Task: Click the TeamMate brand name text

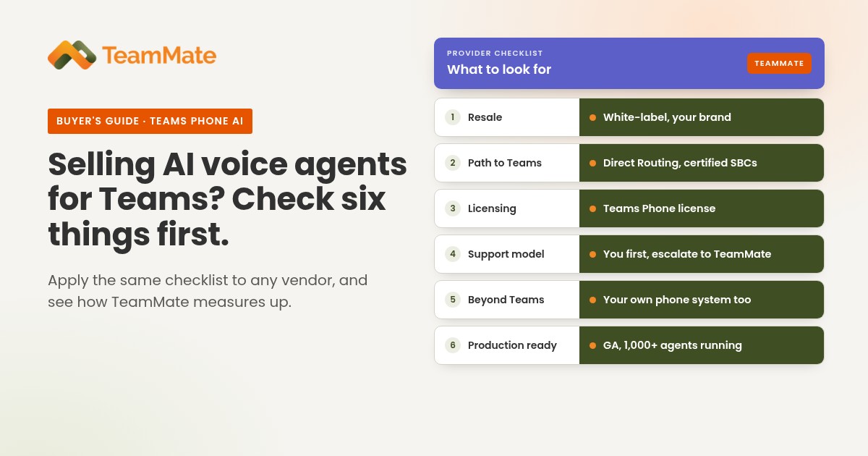Action: [159, 56]
